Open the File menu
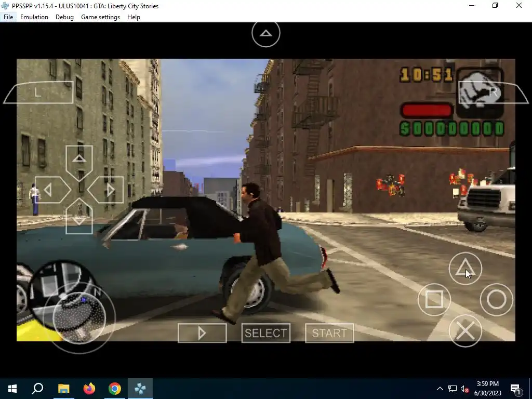532x399 pixels. click(x=8, y=17)
